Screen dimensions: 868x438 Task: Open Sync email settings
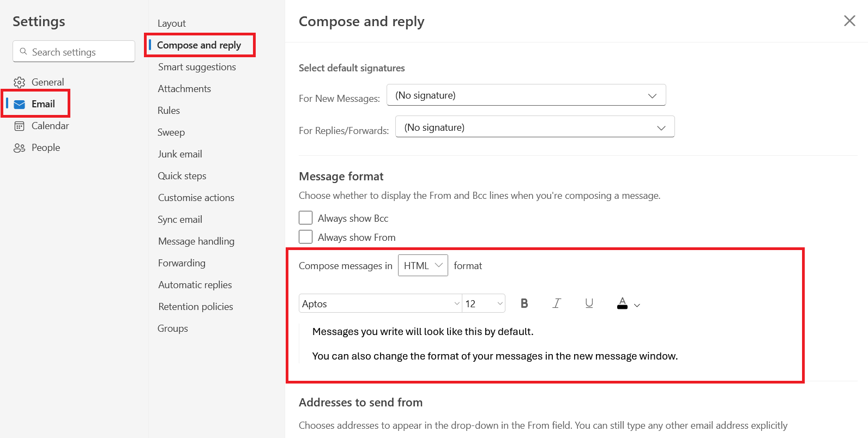[180, 220]
